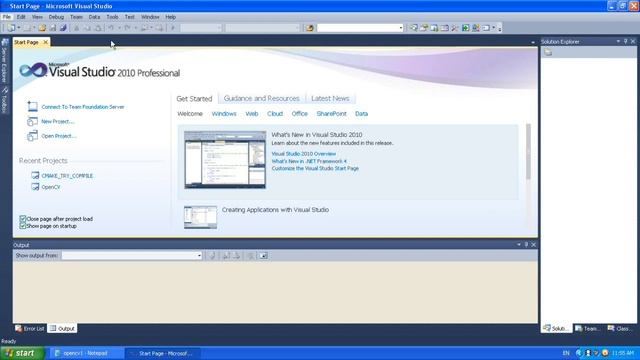Open Output window options arrow
The width and height of the screenshot is (640, 360).
click(519, 244)
